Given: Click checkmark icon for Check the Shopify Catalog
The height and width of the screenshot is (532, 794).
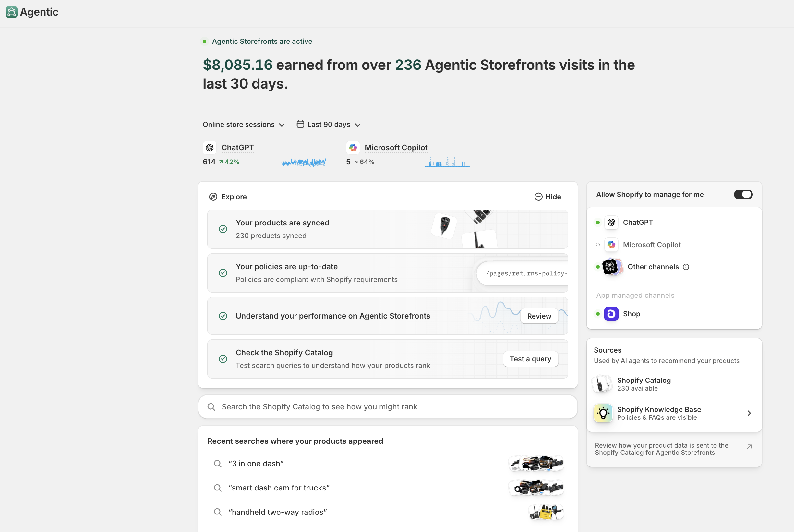Looking at the screenshot, I should click(x=223, y=359).
